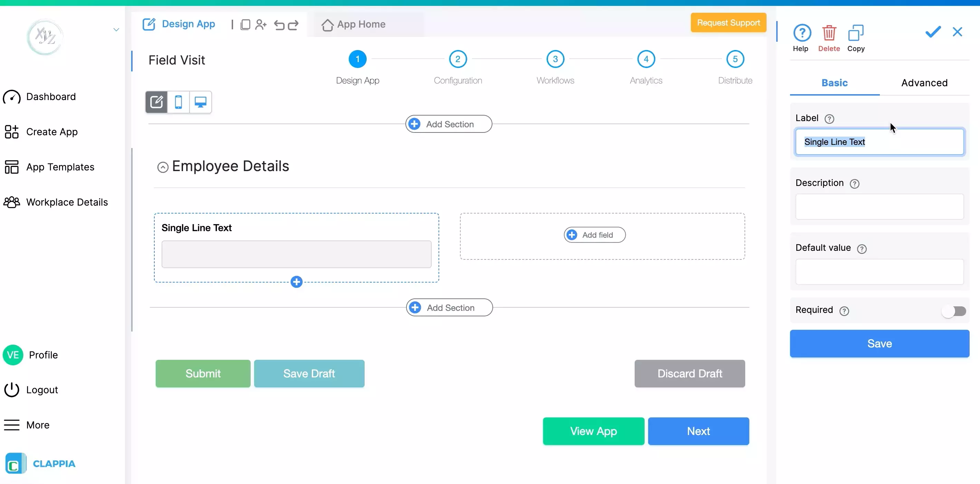Click the undo arrow icon

[280, 25]
